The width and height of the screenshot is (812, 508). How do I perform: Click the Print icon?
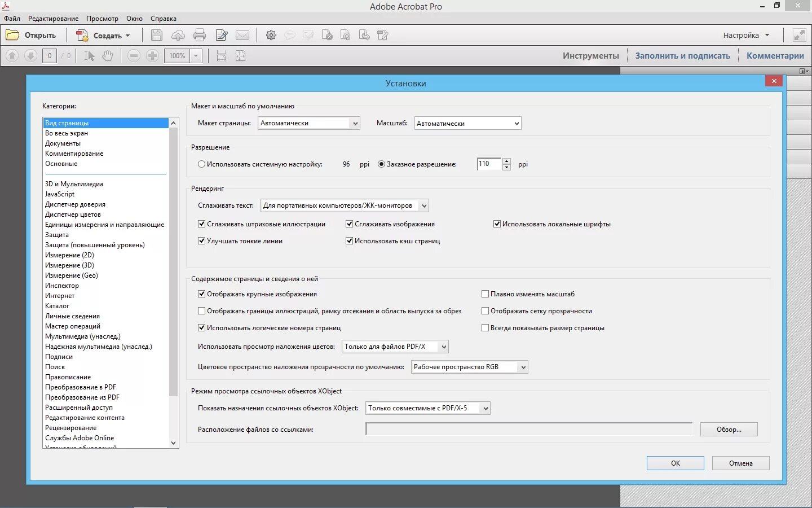pyautogui.click(x=200, y=35)
